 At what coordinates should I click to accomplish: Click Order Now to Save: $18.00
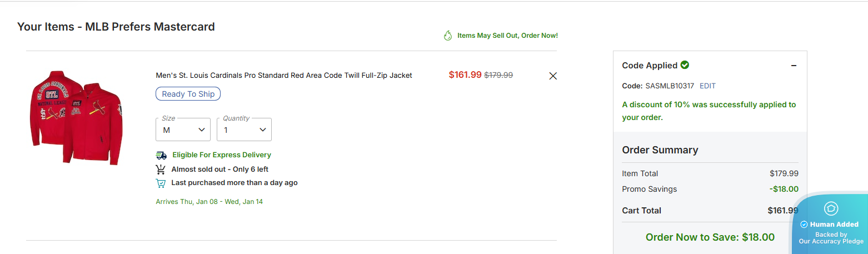[x=710, y=237]
